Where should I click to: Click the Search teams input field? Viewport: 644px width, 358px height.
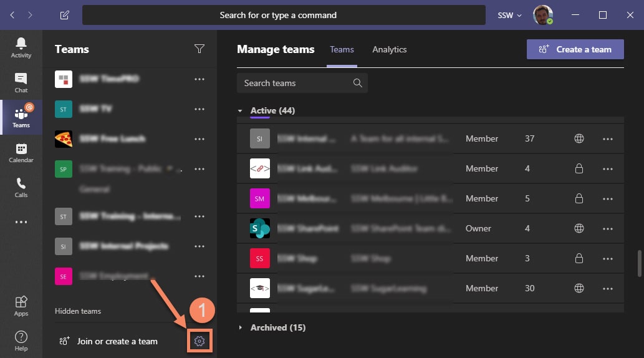point(296,83)
